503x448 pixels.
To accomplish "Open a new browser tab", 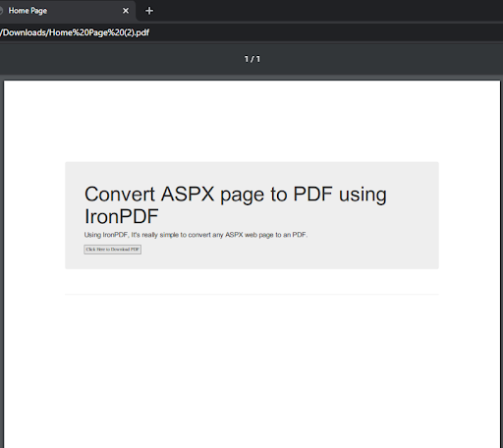I will click(x=149, y=11).
